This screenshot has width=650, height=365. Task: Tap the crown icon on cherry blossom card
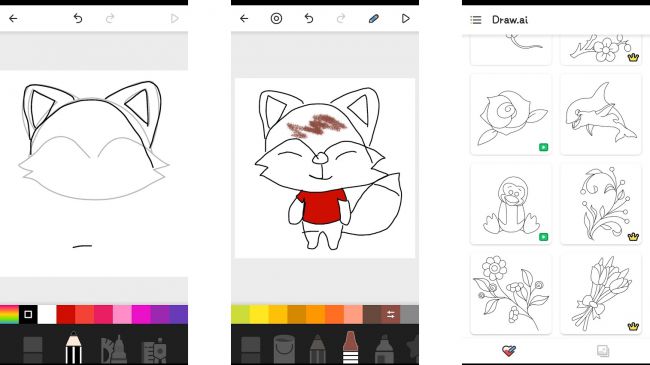[633, 58]
